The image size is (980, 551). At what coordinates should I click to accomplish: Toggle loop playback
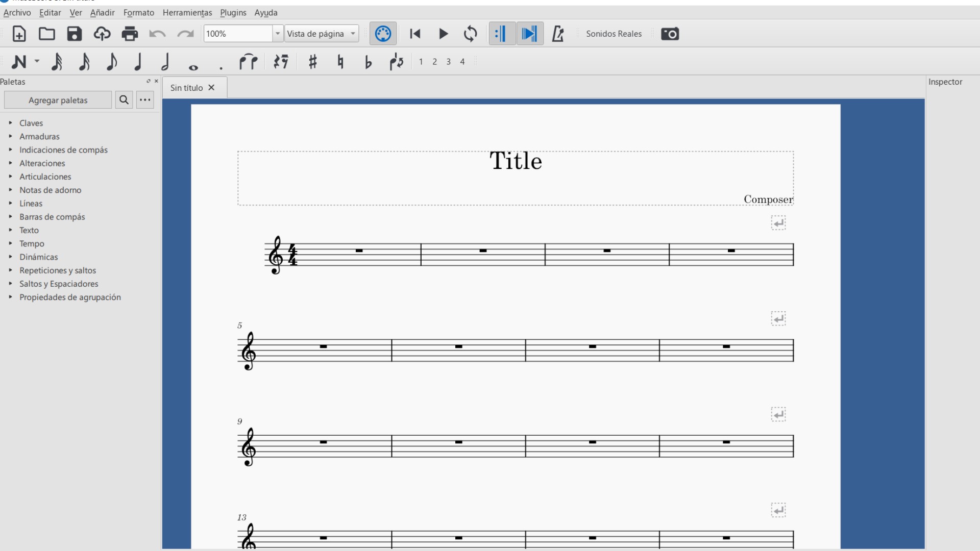click(471, 34)
